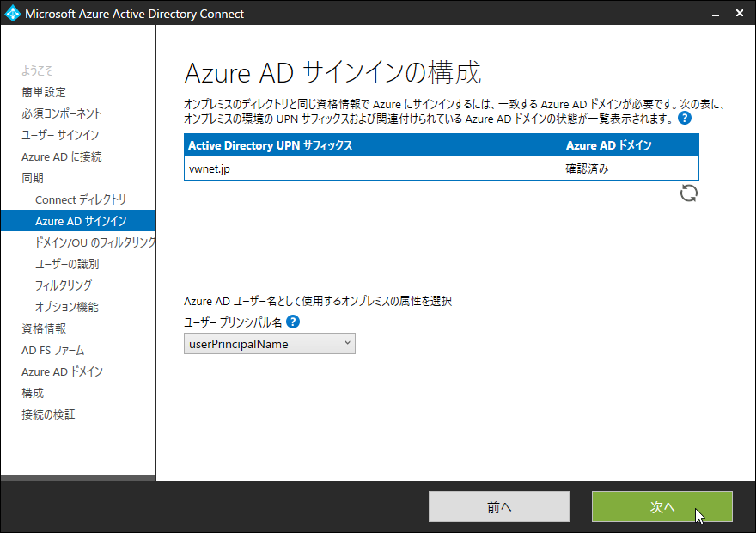
Task: Select ようこそ in the sidebar
Action: click(37, 70)
